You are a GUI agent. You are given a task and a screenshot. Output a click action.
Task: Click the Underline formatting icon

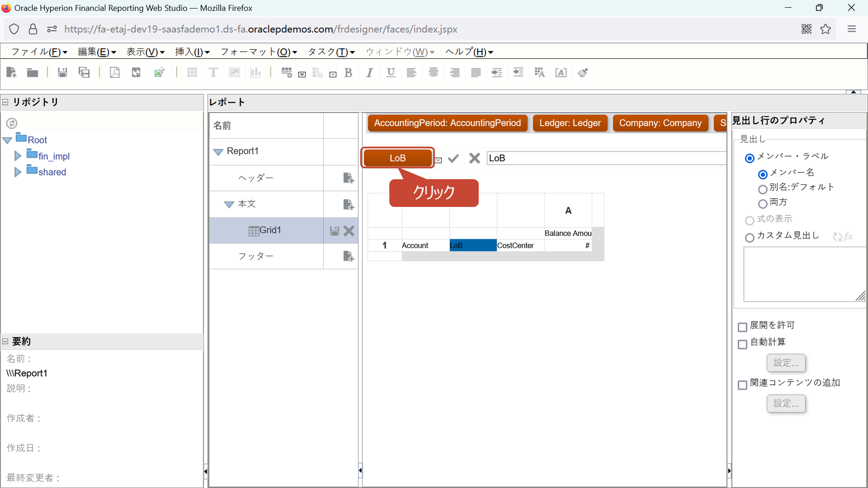[391, 72]
